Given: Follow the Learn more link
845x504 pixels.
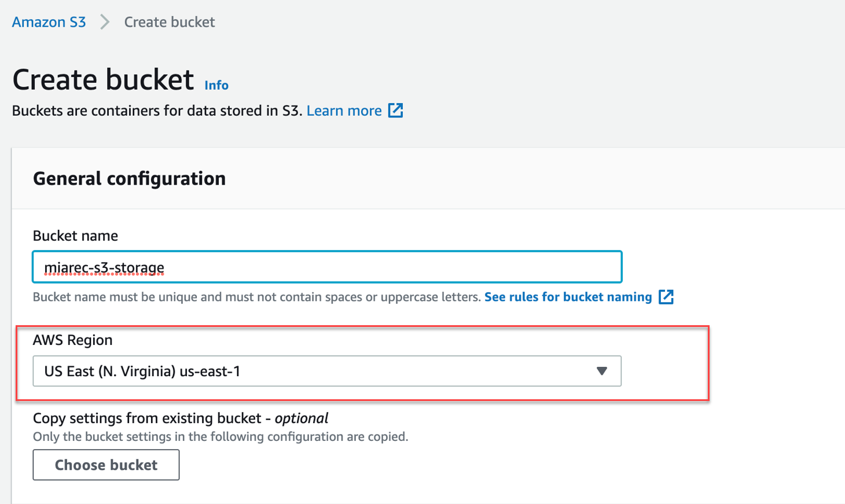Looking at the screenshot, I should [344, 111].
